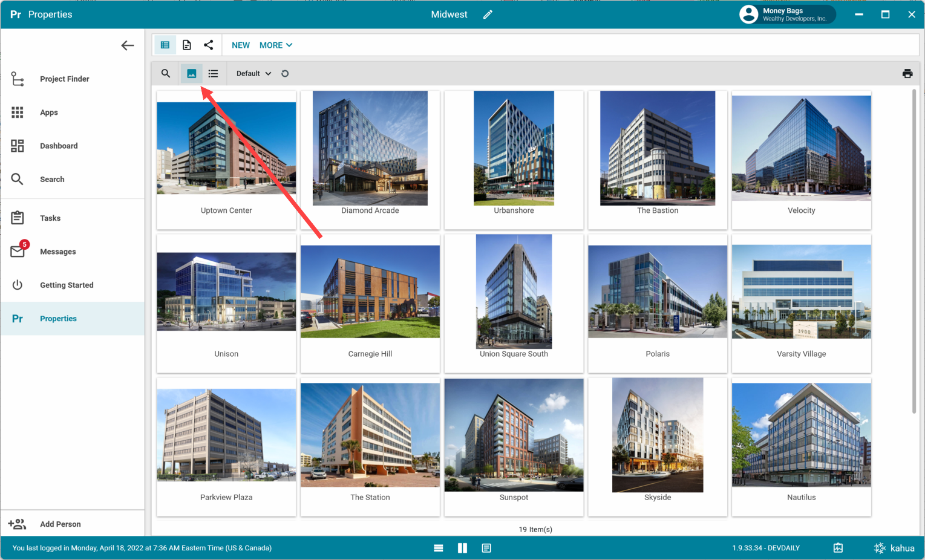Switch to list view layout

tap(213, 74)
